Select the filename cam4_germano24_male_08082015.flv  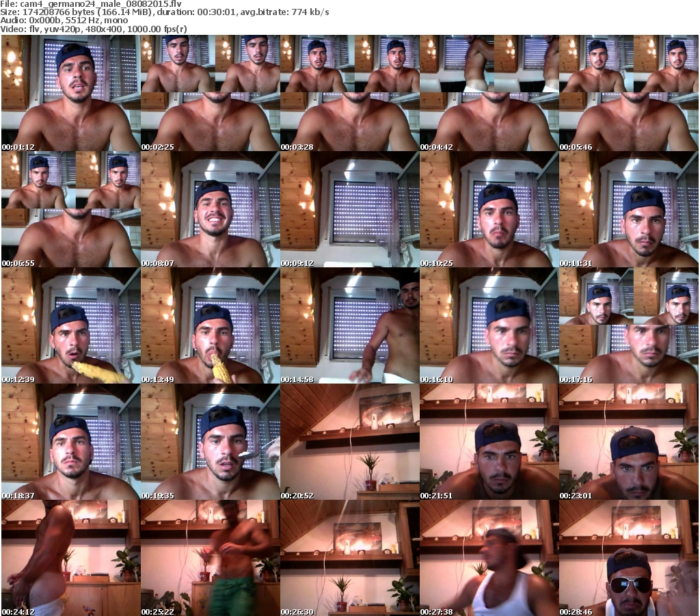pyautogui.click(x=101, y=4)
